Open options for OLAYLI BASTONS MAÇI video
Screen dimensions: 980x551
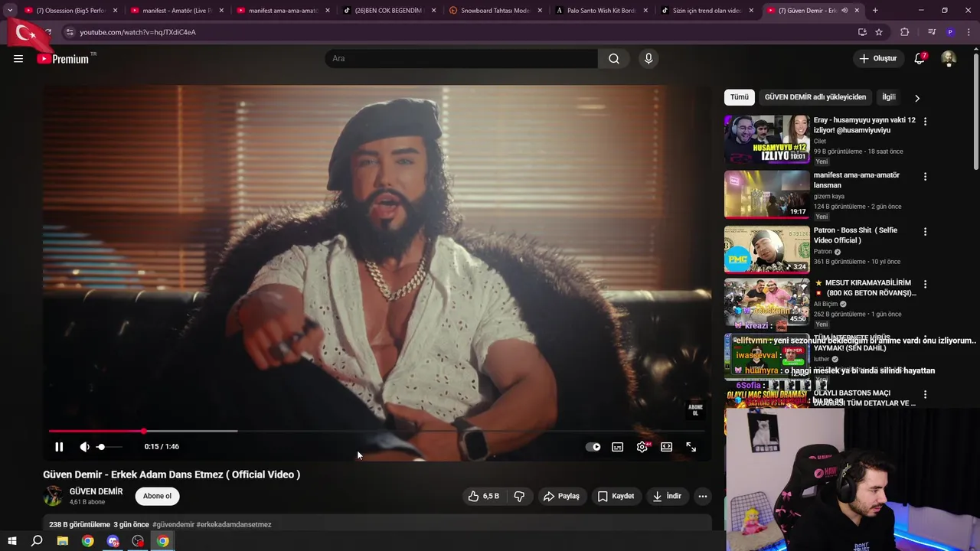coord(925,395)
